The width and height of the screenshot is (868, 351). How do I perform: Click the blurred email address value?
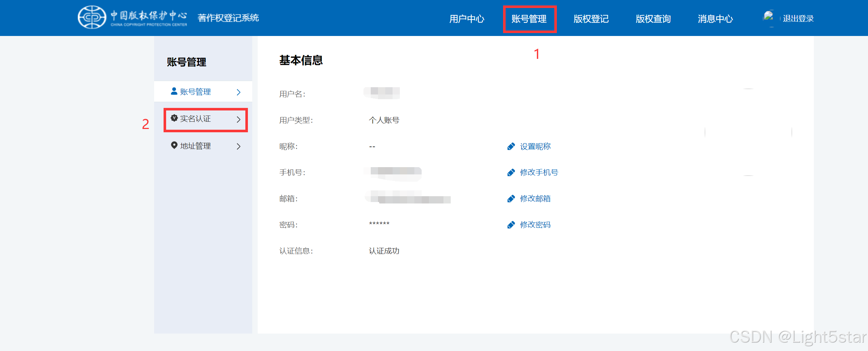pyautogui.click(x=408, y=197)
